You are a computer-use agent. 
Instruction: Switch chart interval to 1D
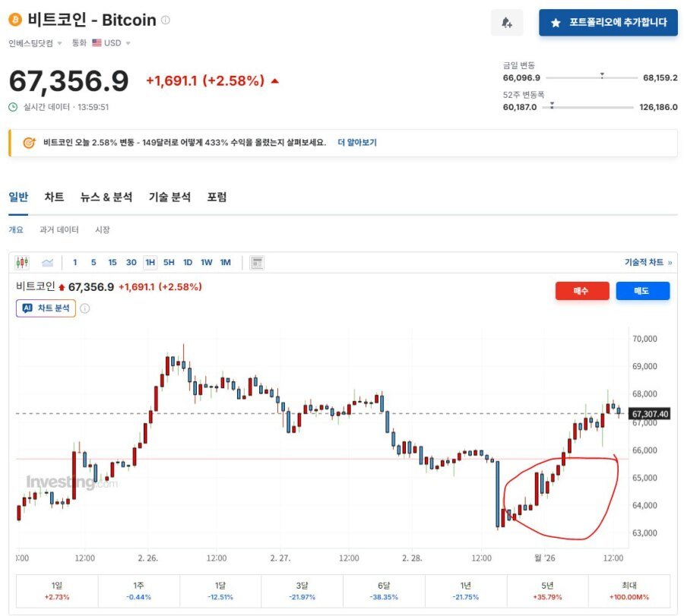coord(188,261)
